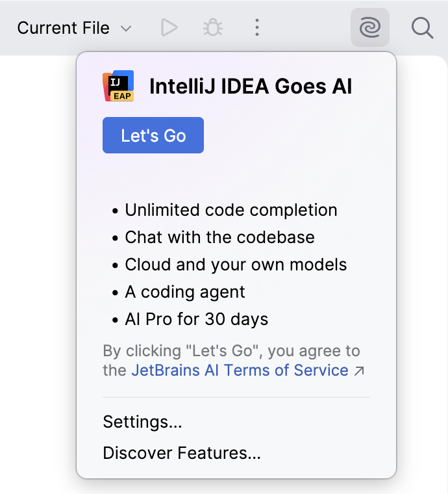Open Search Everywhere magnifier icon
Screen dimensions: 448x494
[422, 28]
